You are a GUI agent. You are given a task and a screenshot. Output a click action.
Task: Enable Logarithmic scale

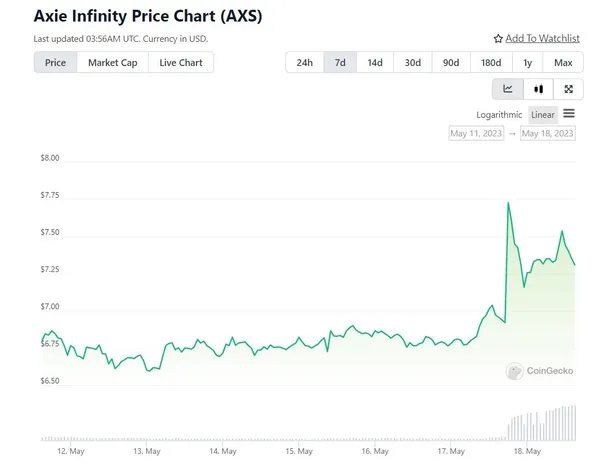[499, 115]
